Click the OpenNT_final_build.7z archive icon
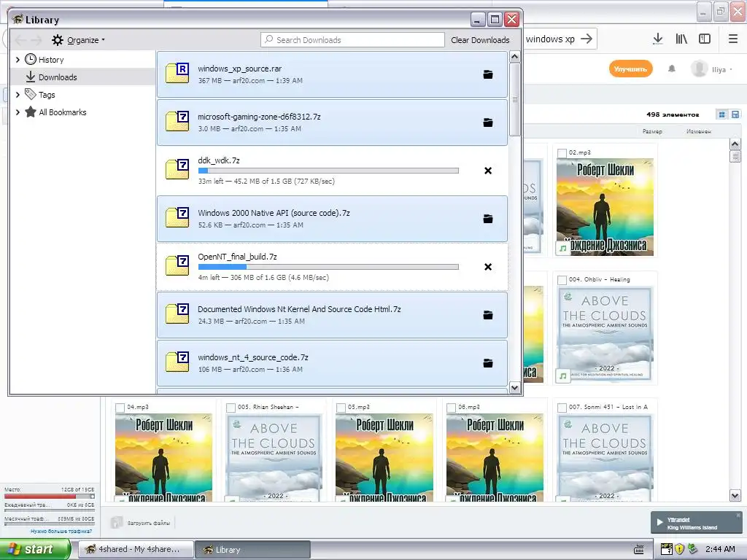This screenshot has width=747, height=560. [177, 265]
